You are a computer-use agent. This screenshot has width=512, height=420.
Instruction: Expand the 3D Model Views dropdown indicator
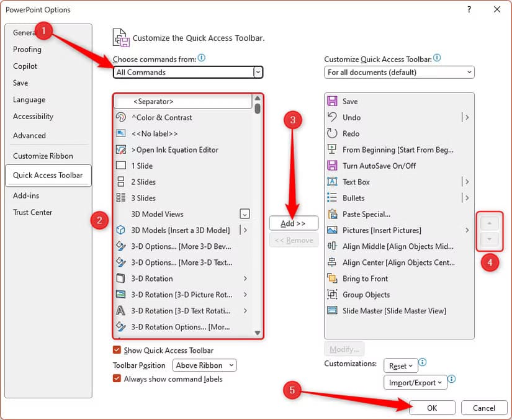(x=245, y=214)
